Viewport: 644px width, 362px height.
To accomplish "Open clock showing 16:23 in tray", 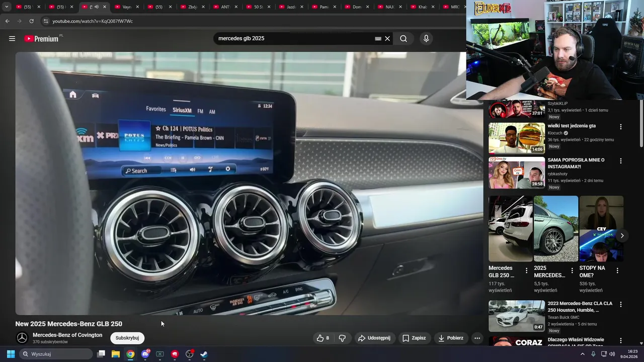I will click(x=629, y=354).
